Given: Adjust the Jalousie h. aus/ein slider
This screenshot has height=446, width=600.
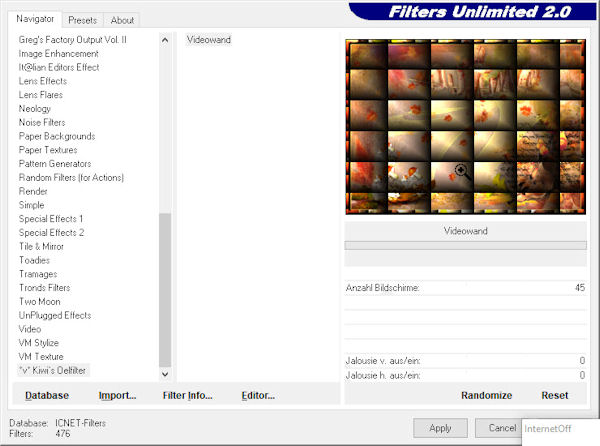Looking at the screenshot, I should coord(465,376).
